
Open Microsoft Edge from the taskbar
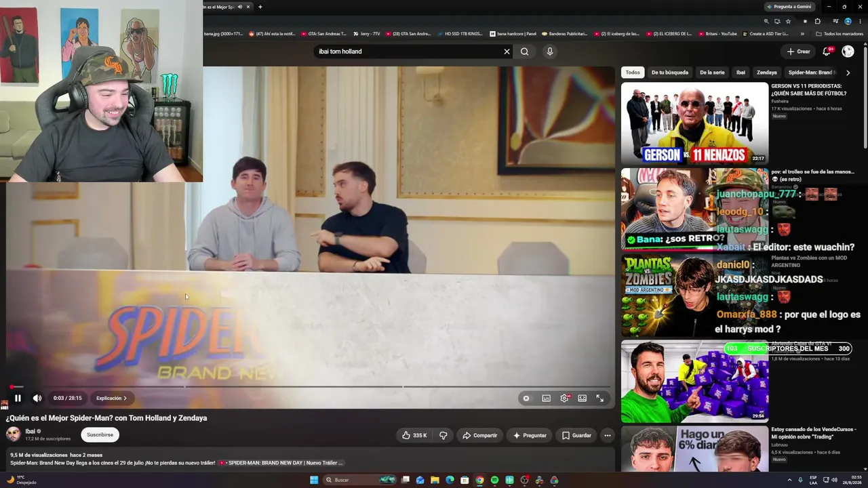(x=450, y=480)
